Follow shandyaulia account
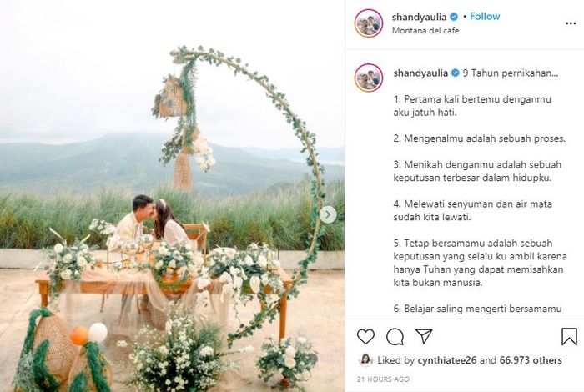Screen dimensions: 584x392 click(485, 17)
